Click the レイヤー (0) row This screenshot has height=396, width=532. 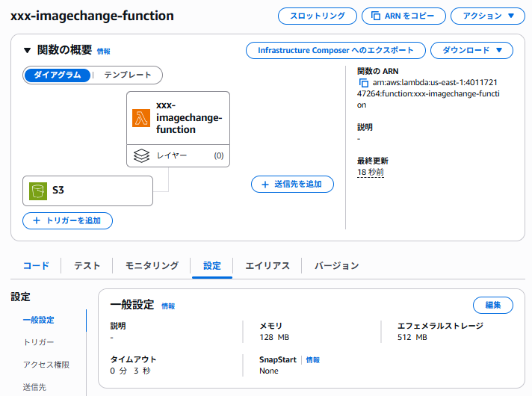click(x=178, y=155)
